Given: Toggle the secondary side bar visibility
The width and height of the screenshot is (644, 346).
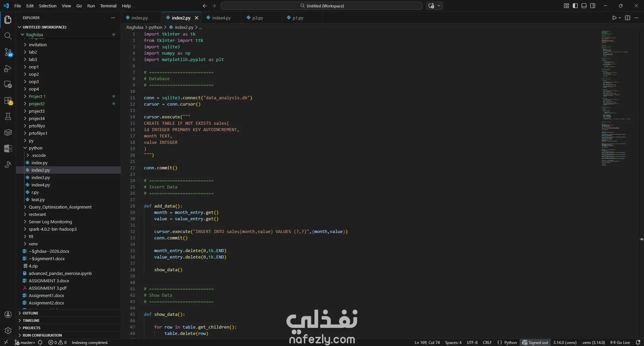Looking at the screenshot, I should click(593, 6).
